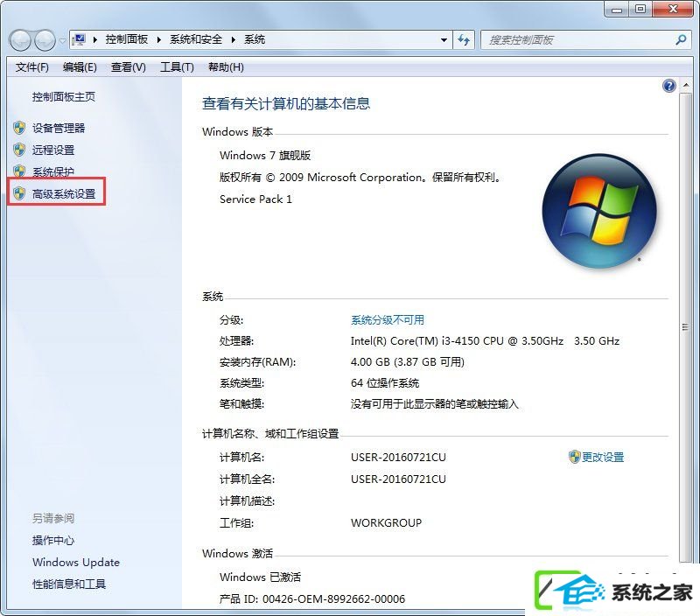This screenshot has height=616, width=700.
Task: Open 远程设置 link
Action: point(53,150)
